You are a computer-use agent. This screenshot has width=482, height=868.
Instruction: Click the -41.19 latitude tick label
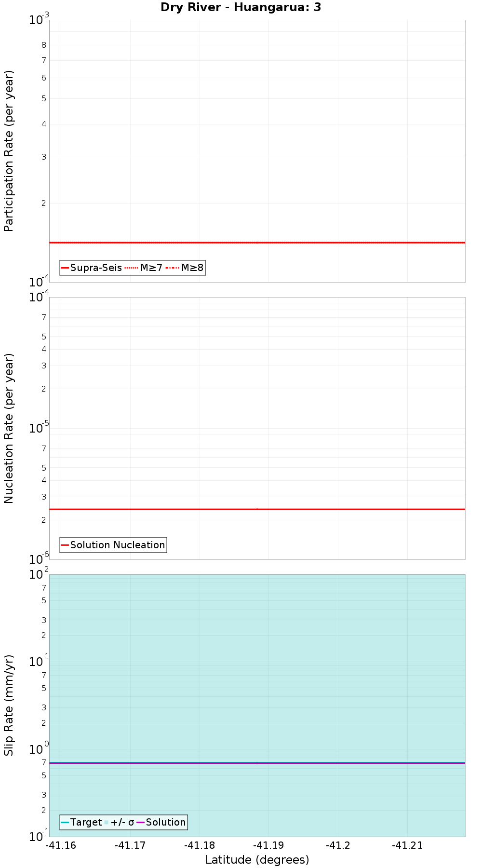click(269, 845)
